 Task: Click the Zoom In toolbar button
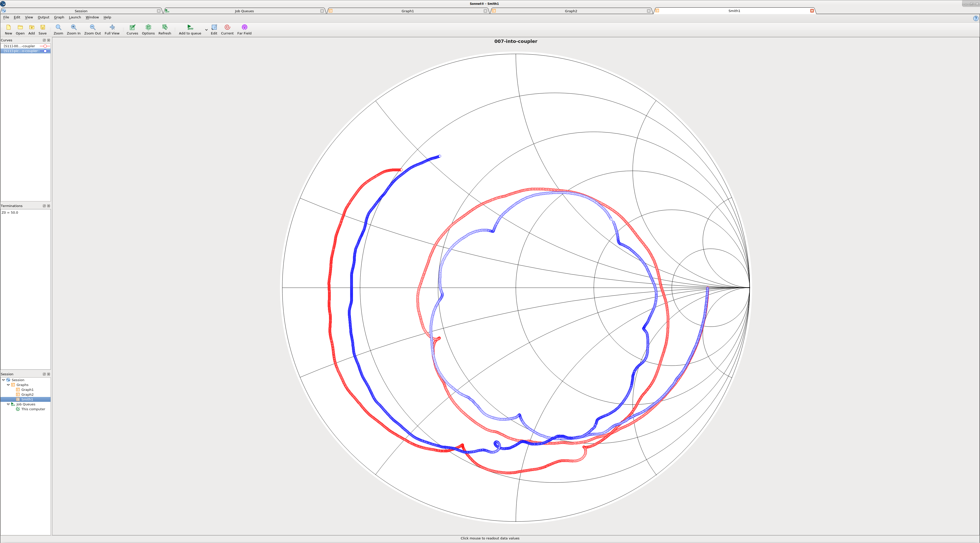74,30
